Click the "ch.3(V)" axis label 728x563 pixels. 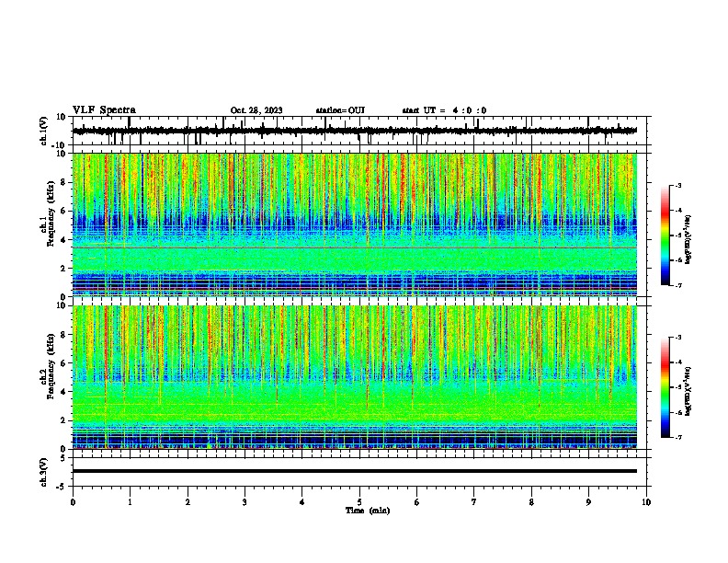click(43, 472)
